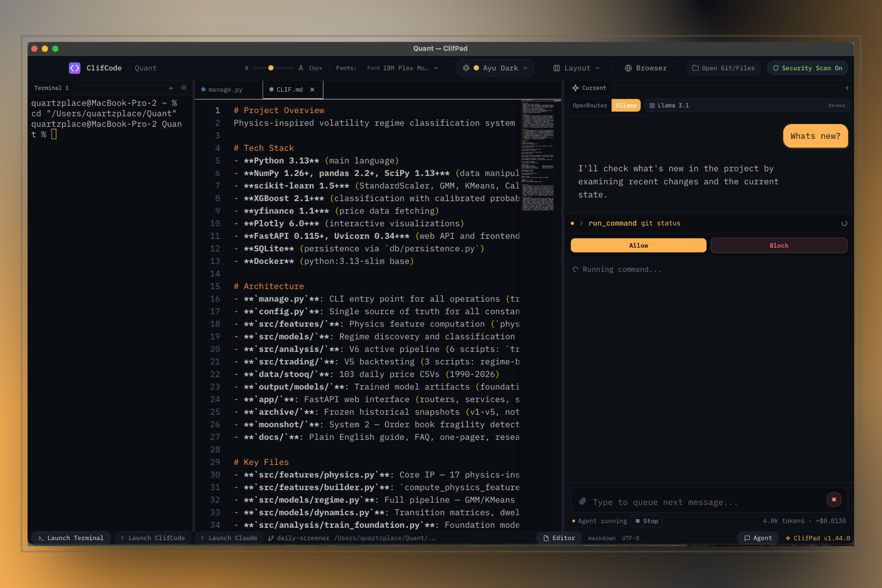Toggle Security Scan On
Screen dimensions: 882x588
(807, 68)
